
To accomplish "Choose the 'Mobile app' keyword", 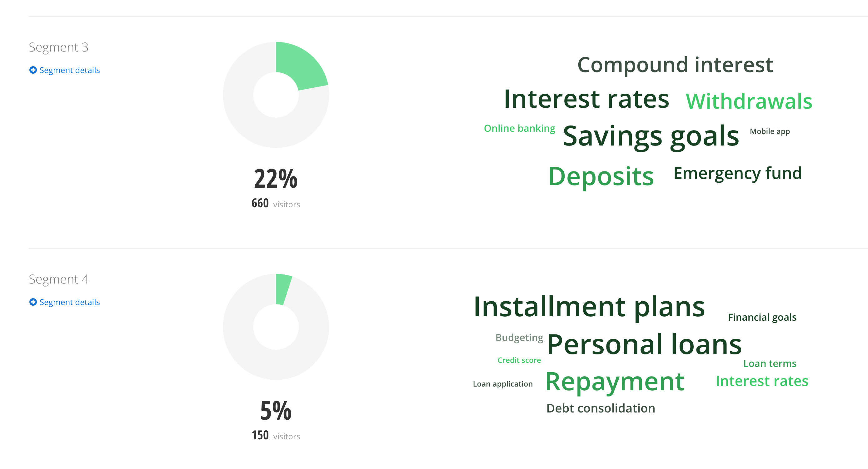I will [769, 131].
